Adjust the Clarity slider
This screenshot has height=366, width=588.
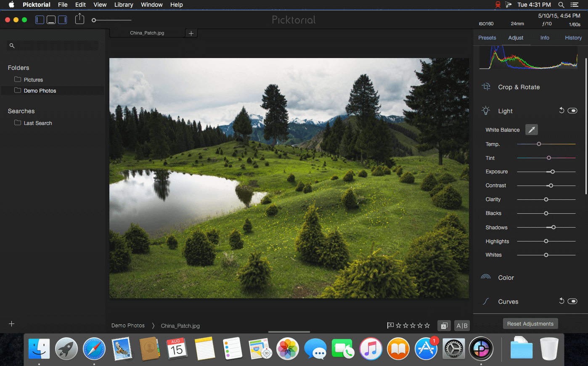(546, 199)
